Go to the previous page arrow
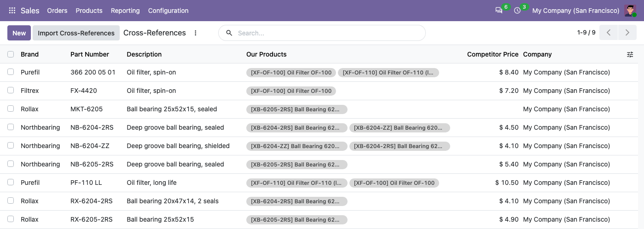The width and height of the screenshot is (644, 229). coord(609,33)
